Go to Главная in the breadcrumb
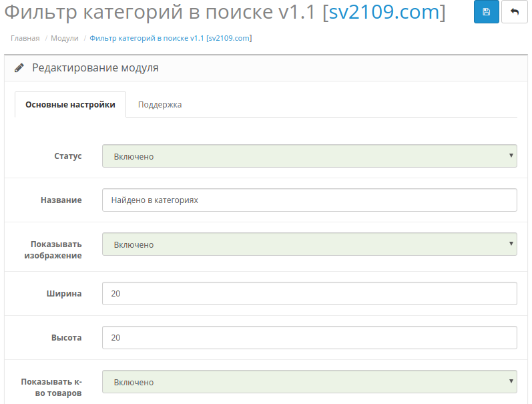This screenshot has width=532, height=404. point(25,38)
